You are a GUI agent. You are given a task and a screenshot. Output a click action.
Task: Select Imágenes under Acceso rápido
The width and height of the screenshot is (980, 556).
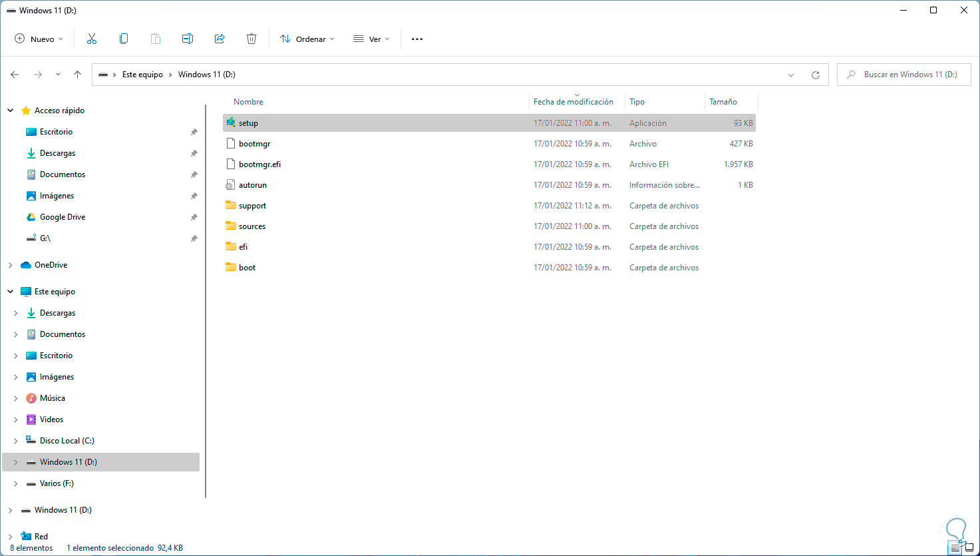pos(57,196)
